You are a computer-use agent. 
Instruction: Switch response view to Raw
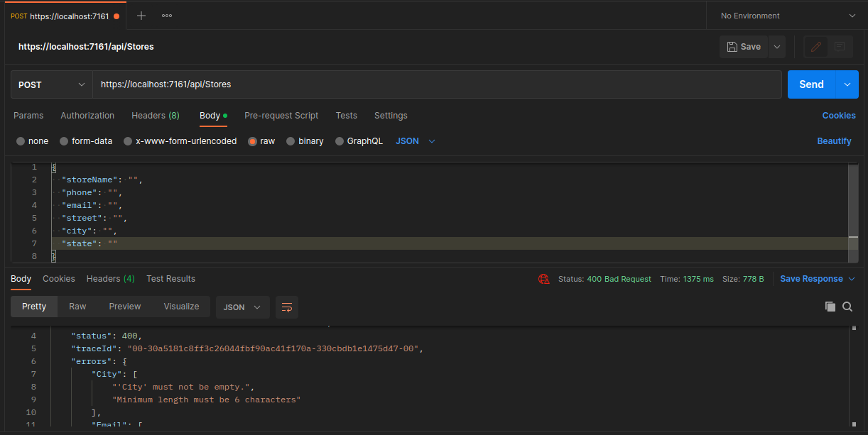pyautogui.click(x=77, y=307)
